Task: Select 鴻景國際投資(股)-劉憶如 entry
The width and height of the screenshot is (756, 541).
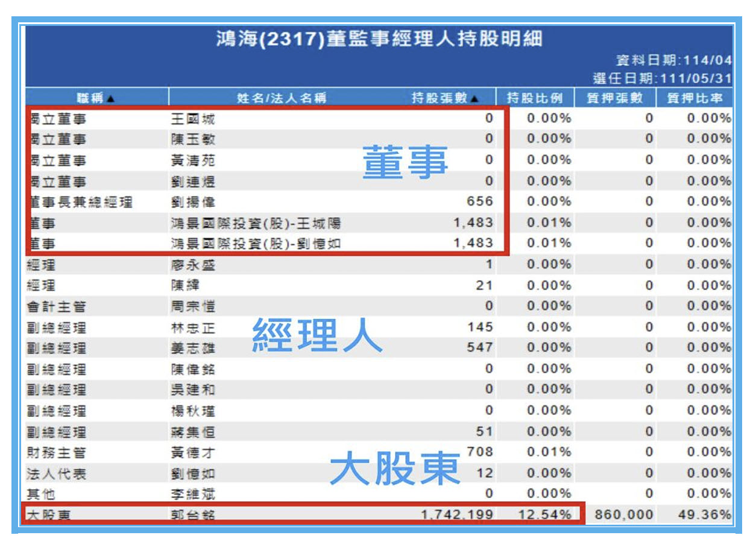Action: pos(256,243)
